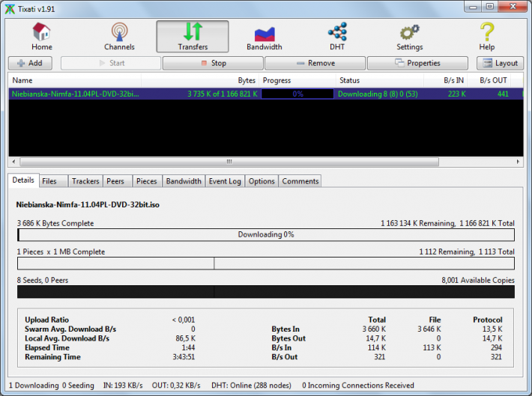This screenshot has height=396, width=532.
Task: Switch to the Details tab
Action: pos(23,180)
